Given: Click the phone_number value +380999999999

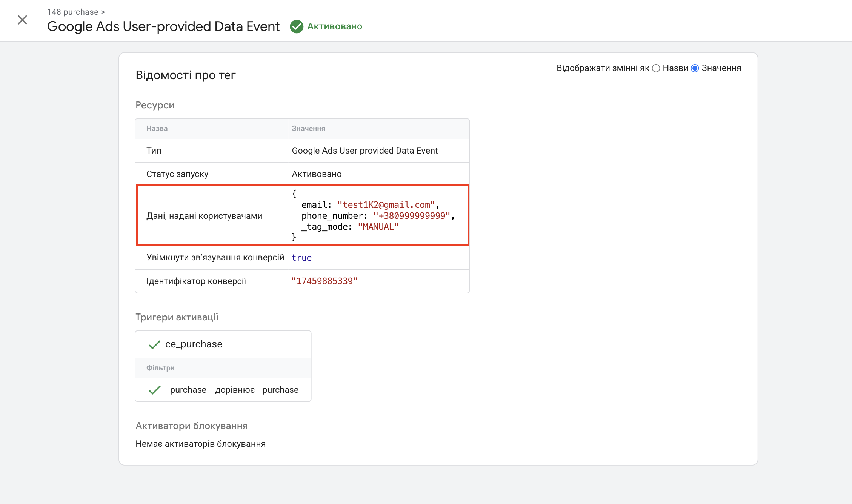Looking at the screenshot, I should pos(412,216).
